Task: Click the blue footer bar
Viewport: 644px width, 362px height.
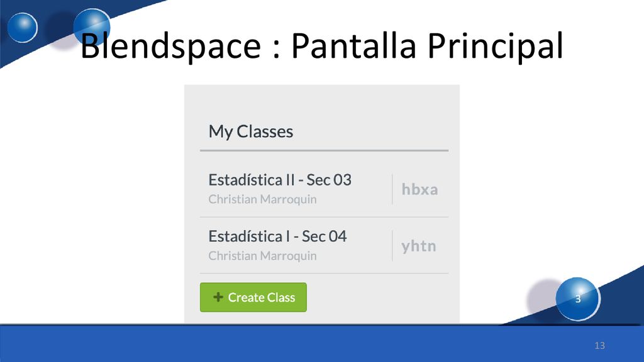Action: click(x=322, y=344)
